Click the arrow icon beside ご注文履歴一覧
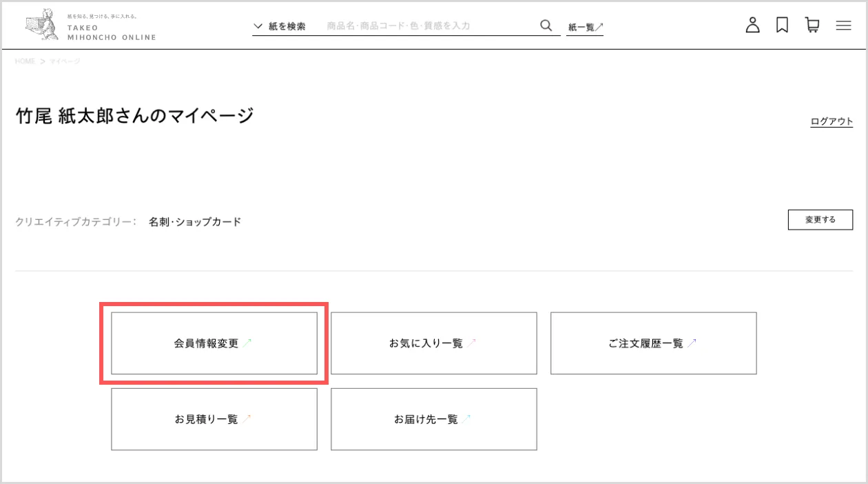The height and width of the screenshot is (484, 868). 692,343
